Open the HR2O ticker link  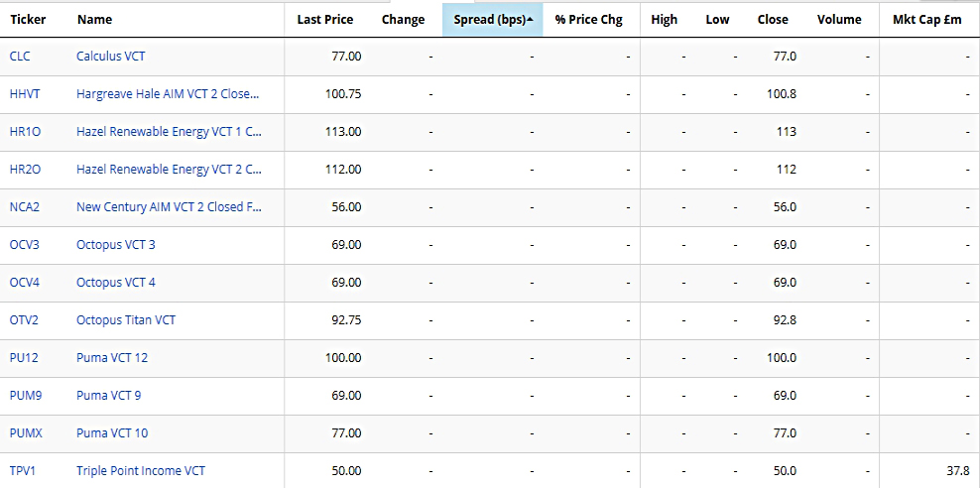pos(26,170)
